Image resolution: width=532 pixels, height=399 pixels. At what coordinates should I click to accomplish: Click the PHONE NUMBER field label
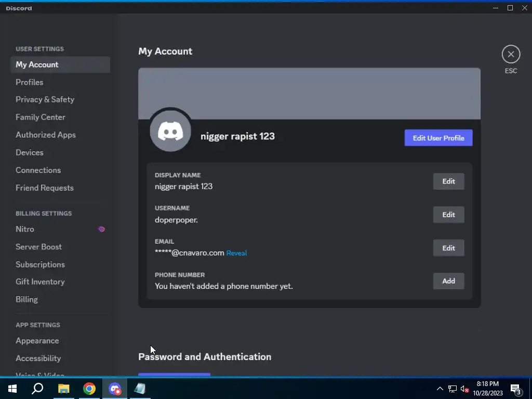(180, 275)
